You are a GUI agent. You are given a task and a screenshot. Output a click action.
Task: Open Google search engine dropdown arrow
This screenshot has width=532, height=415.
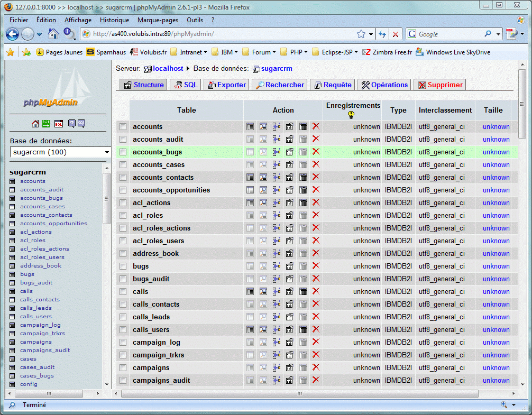click(x=498, y=34)
